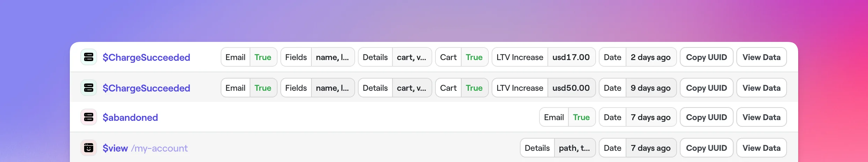Click the $view event browser icon
The image size is (868, 162).
coord(89,148)
